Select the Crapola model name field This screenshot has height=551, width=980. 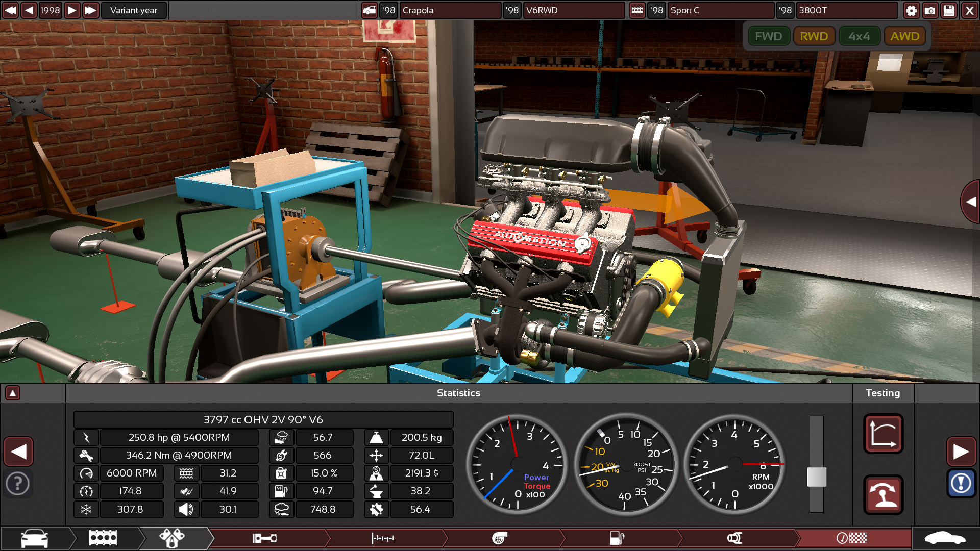(x=450, y=10)
